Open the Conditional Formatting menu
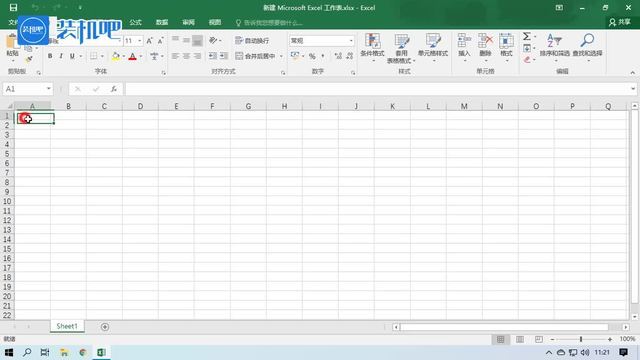640x360 pixels. 372,48
